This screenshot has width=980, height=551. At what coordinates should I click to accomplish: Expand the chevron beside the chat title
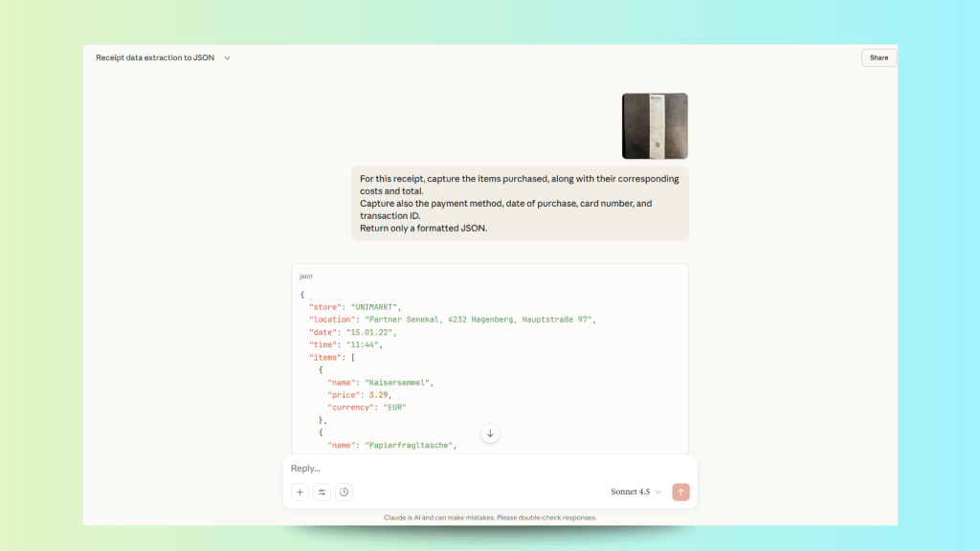pyautogui.click(x=227, y=58)
